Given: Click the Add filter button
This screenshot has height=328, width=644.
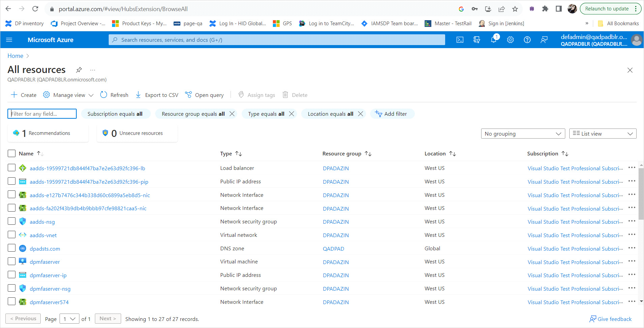Looking at the screenshot, I should 392,114.
